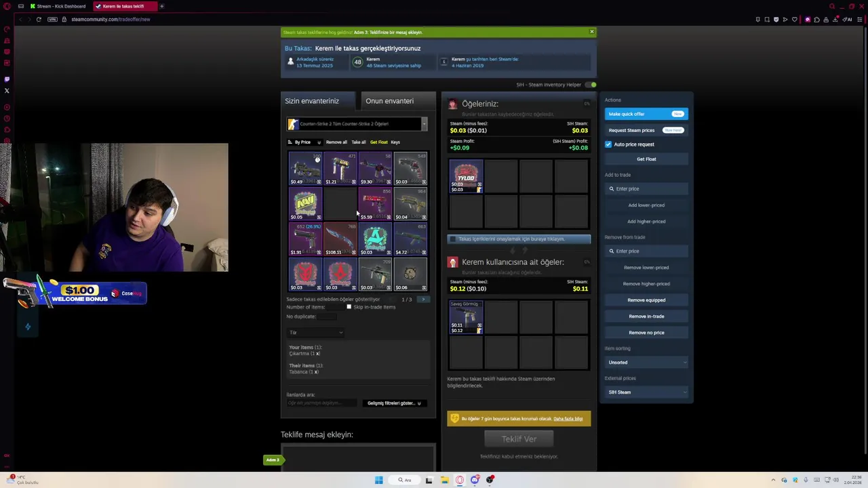Close the green trade offer help banner

tap(591, 32)
